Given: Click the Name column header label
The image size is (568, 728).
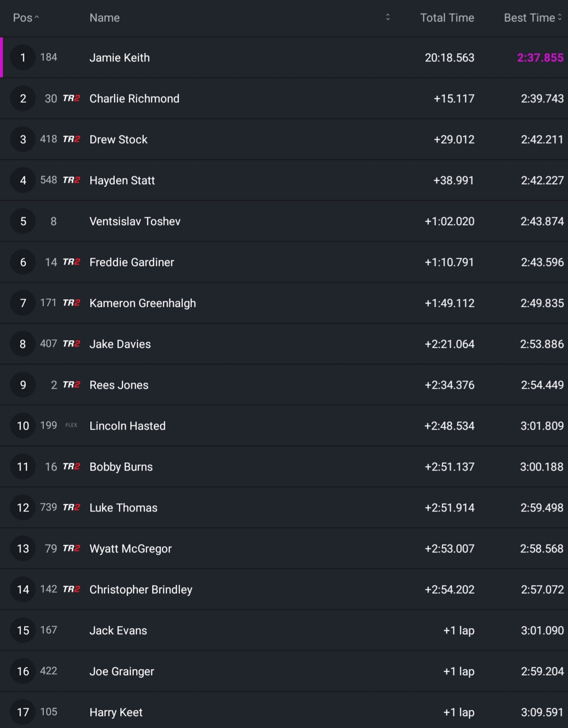Looking at the screenshot, I should coord(105,18).
